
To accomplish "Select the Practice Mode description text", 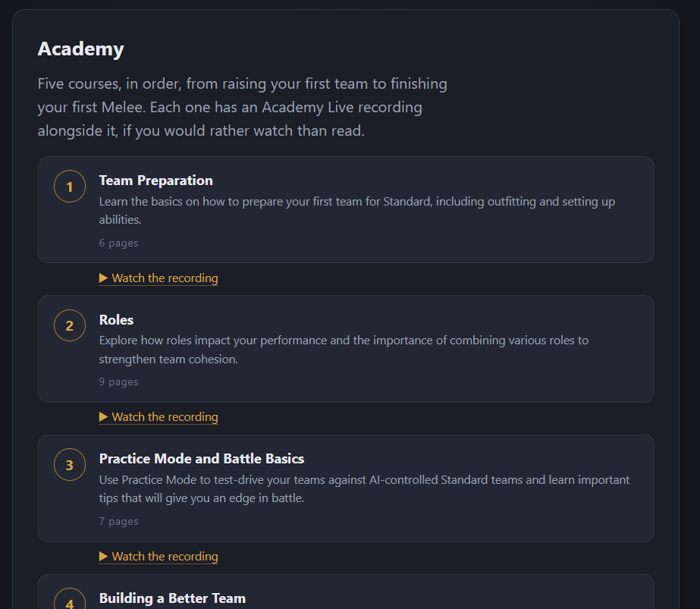I will [x=364, y=489].
